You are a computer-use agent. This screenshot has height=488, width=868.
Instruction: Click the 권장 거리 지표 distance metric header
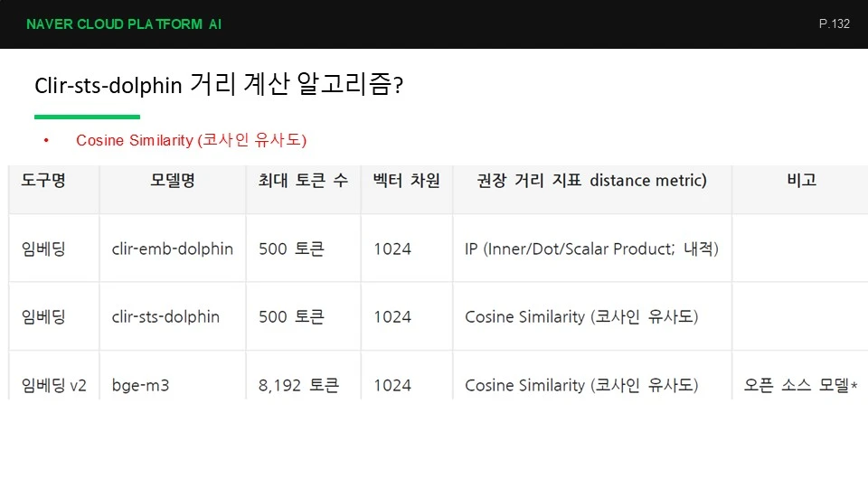pyautogui.click(x=591, y=181)
